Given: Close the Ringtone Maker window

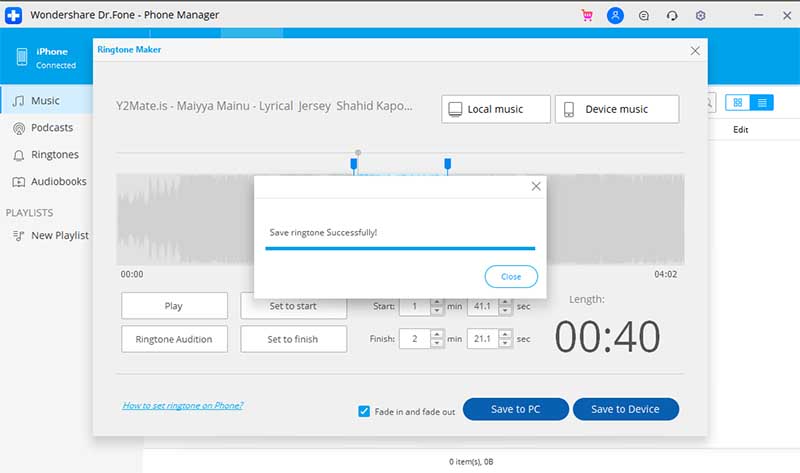Looking at the screenshot, I should [695, 51].
